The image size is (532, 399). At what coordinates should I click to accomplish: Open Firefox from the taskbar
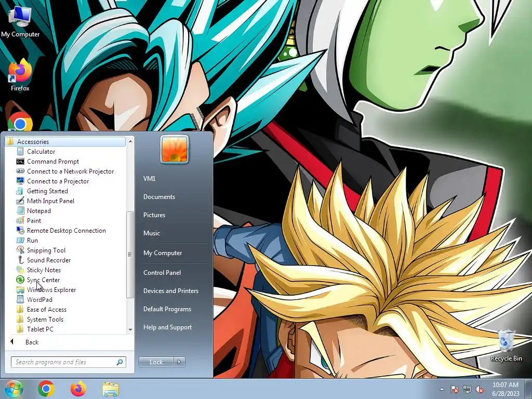(x=78, y=389)
